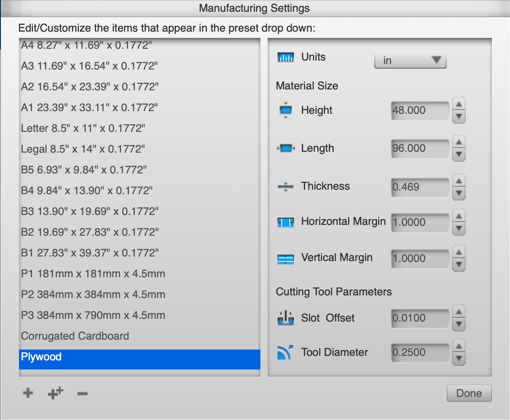Image resolution: width=510 pixels, height=420 pixels.
Task: Increase Slot Offset with up arrow
Action: pos(458,312)
